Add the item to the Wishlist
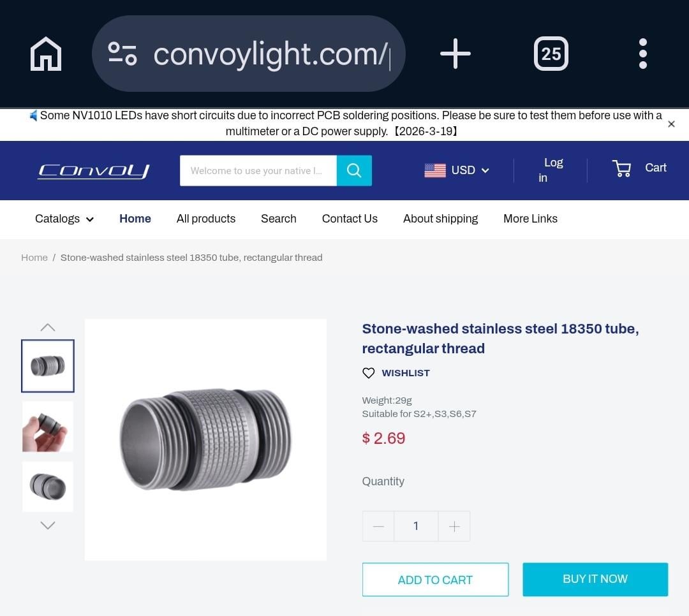689x616 pixels. click(396, 373)
